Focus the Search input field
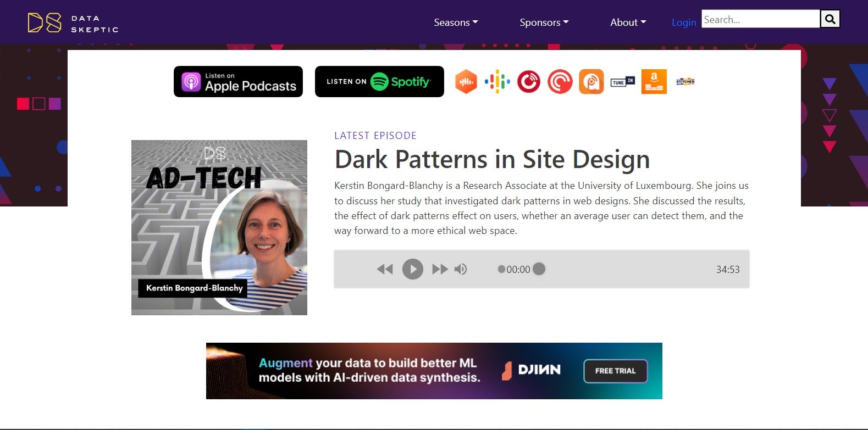The image size is (868, 430). point(760,19)
